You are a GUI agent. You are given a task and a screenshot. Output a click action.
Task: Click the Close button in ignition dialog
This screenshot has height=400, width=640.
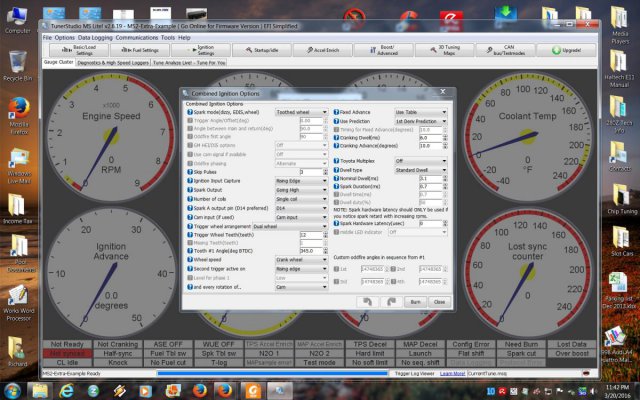click(439, 301)
